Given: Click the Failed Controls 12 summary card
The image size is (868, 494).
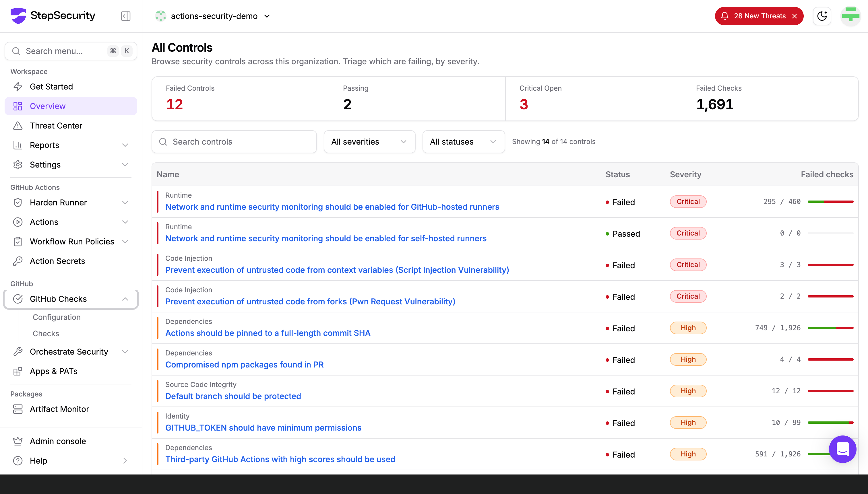Looking at the screenshot, I should pyautogui.click(x=240, y=99).
